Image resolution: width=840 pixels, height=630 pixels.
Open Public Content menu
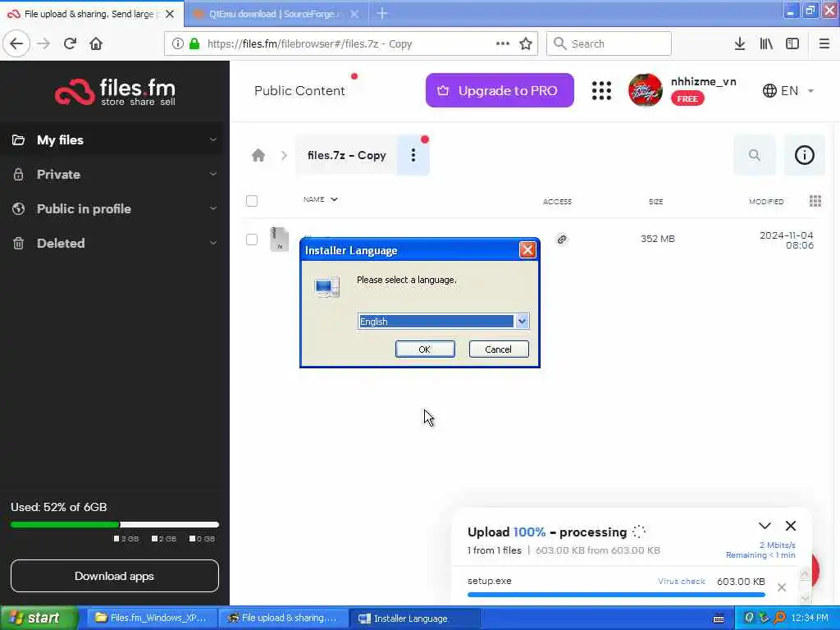click(x=299, y=90)
